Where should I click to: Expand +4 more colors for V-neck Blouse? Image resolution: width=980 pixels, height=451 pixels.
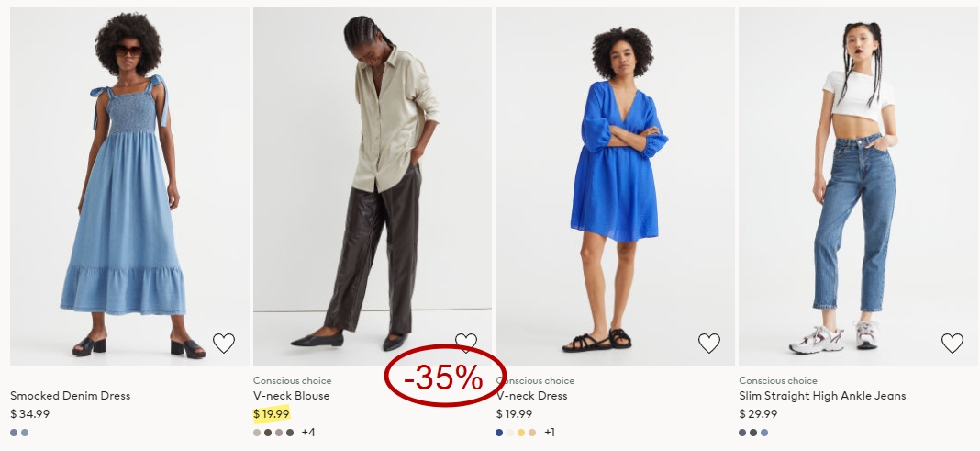point(308,433)
